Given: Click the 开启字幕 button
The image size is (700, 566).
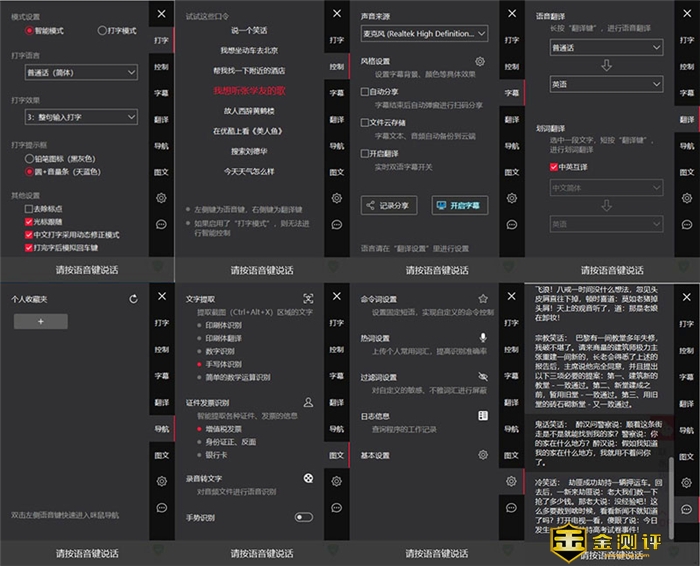Looking at the screenshot, I should [x=459, y=205].
